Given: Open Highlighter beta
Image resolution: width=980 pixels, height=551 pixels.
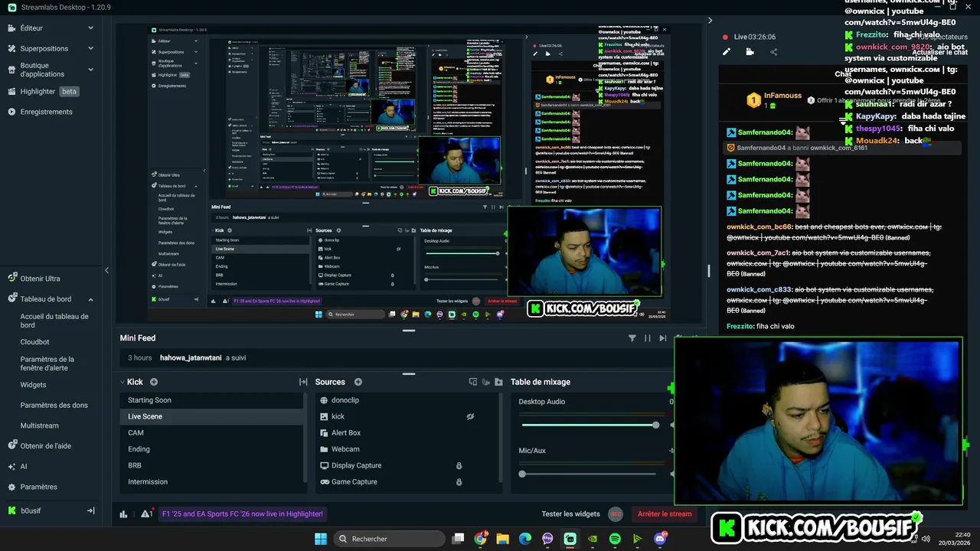Looking at the screenshot, I should click(44, 91).
